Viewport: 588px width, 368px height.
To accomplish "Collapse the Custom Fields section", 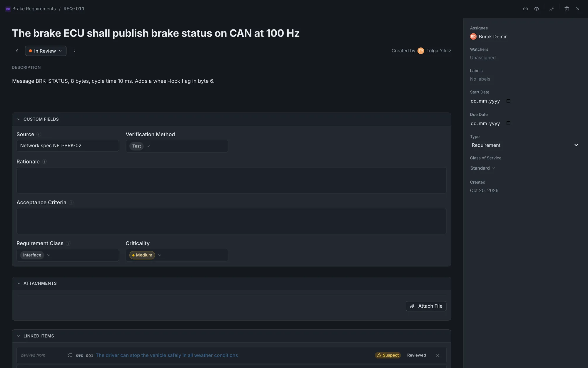I will 19,119.
